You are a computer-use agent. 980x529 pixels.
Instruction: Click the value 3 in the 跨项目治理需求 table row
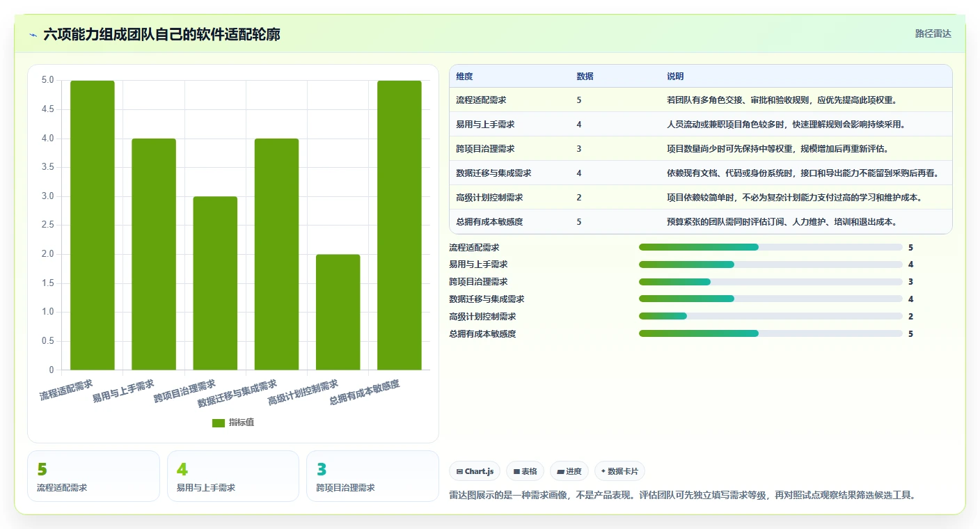(579, 149)
